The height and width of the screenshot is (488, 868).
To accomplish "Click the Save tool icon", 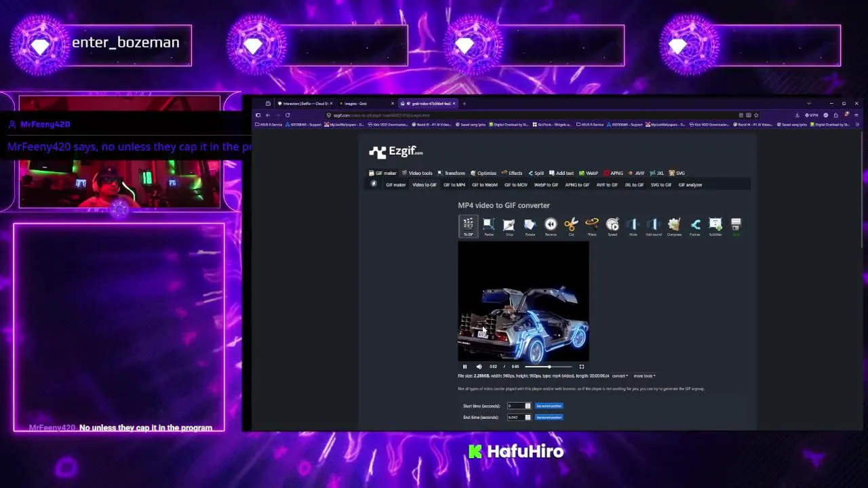I will click(736, 226).
